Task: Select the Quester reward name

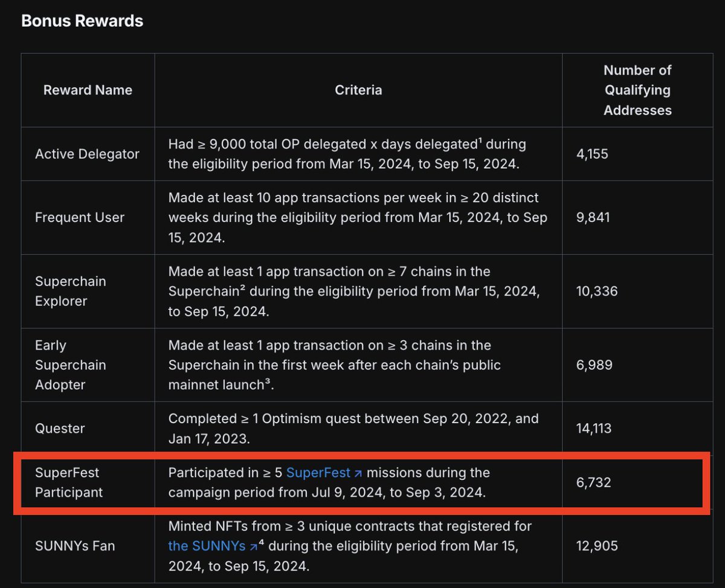Action: pyautogui.click(x=60, y=429)
